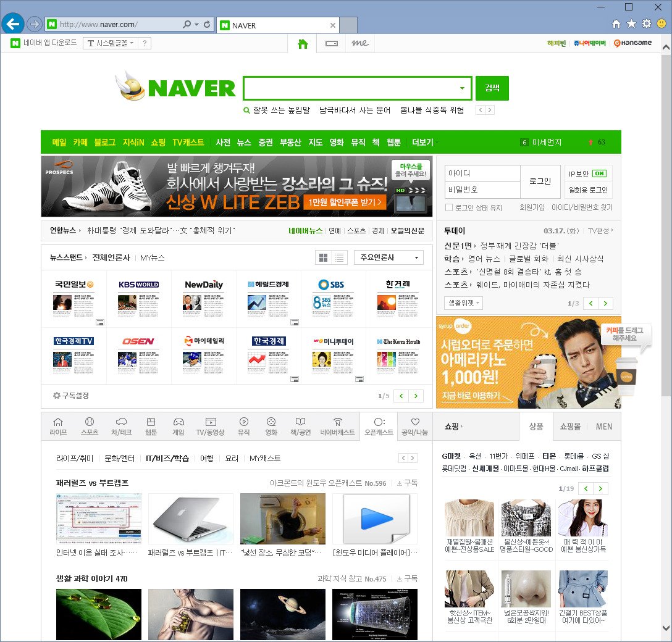Select the 쇼핑몰 shopping tab
Screen dimensions: 672x642
(570, 427)
